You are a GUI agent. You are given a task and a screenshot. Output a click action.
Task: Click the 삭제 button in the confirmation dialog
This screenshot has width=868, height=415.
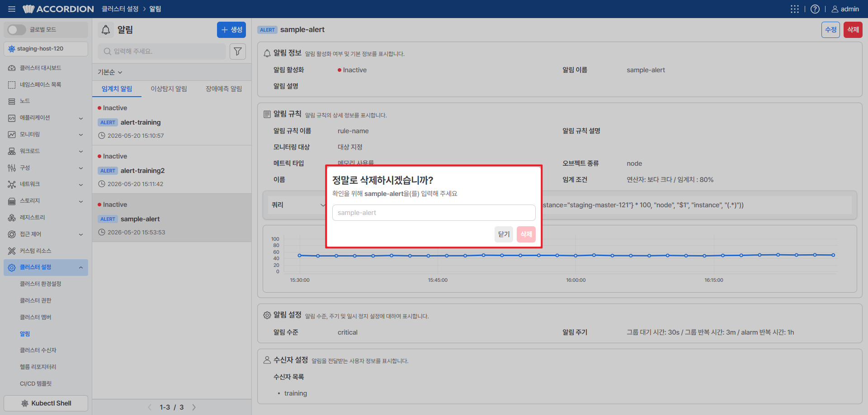pyautogui.click(x=526, y=234)
